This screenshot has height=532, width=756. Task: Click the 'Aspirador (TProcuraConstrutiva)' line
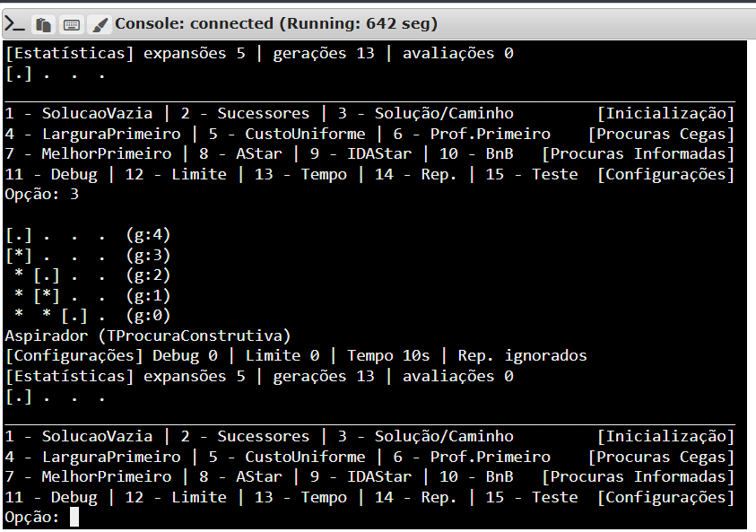click(x=148, y=336)
